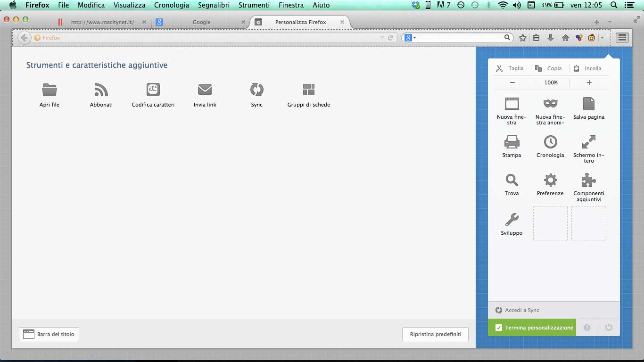Viewport: 644px width, 362px height.
Task: Open the address bar history dropdown arrow
Action: tap(382, 38)
